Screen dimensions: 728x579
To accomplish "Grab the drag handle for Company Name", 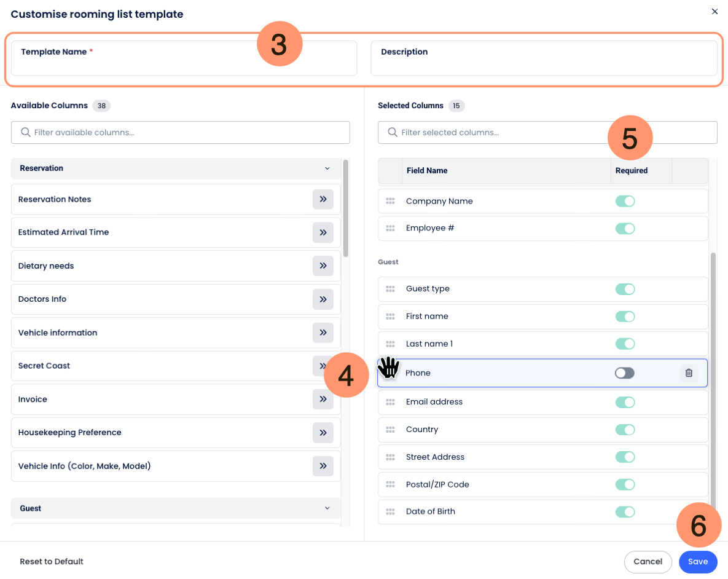I will [390, 201].
